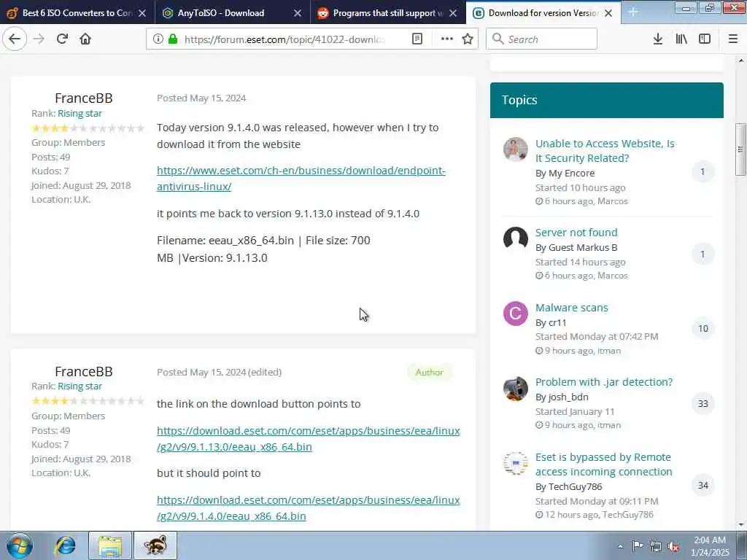Image resolution: width=747 pixels, height=560 pixels.
Task: Click the purple C avatar of cr11
Action: [x=516, y=314]
